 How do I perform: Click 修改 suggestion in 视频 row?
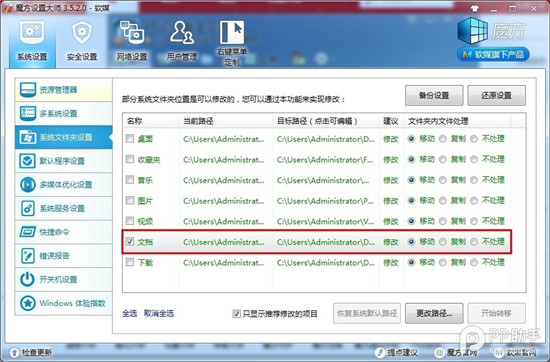(x=391, y=221)
